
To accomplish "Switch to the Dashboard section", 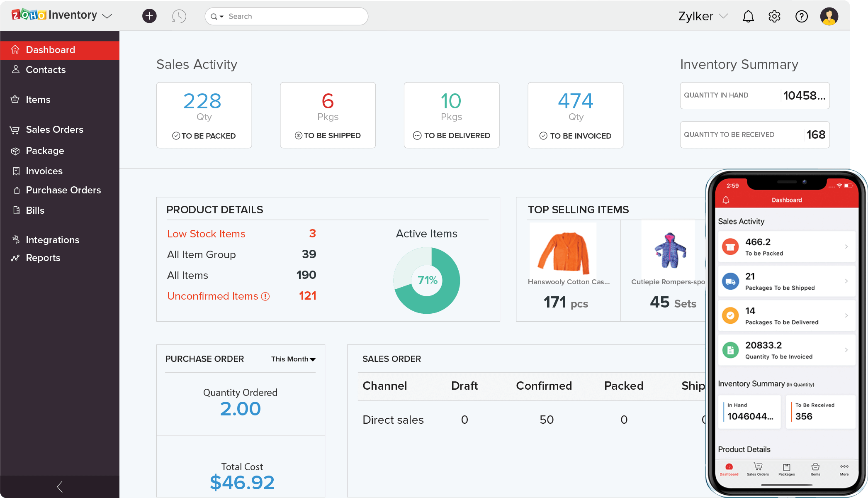I will pos(51,50).
